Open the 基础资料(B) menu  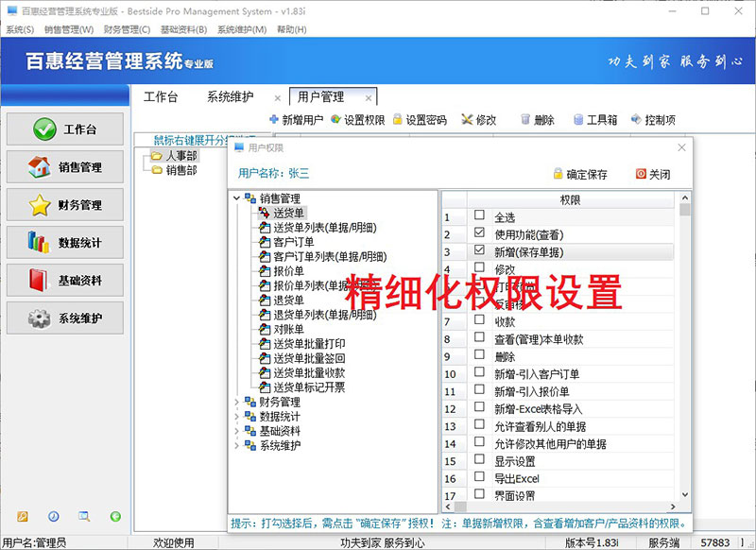(183, 29)
